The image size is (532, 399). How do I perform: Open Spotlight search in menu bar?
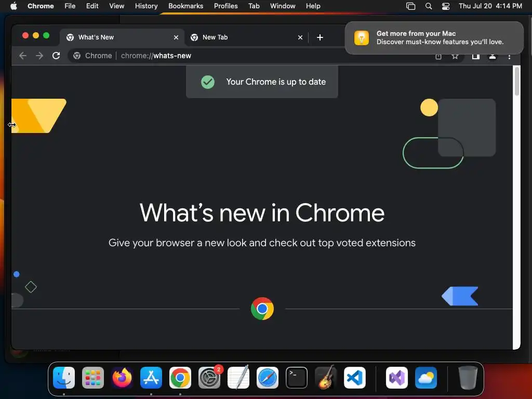(x=429, y=6)
